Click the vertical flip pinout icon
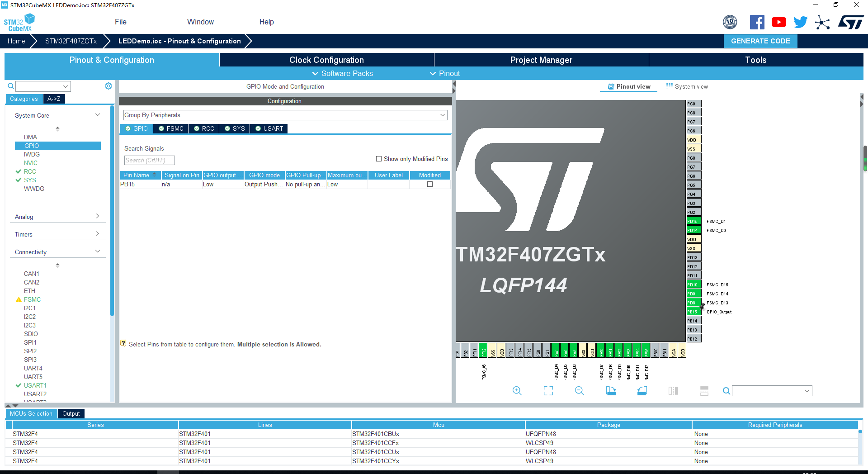868x474 pixels. tap(704, 391)
